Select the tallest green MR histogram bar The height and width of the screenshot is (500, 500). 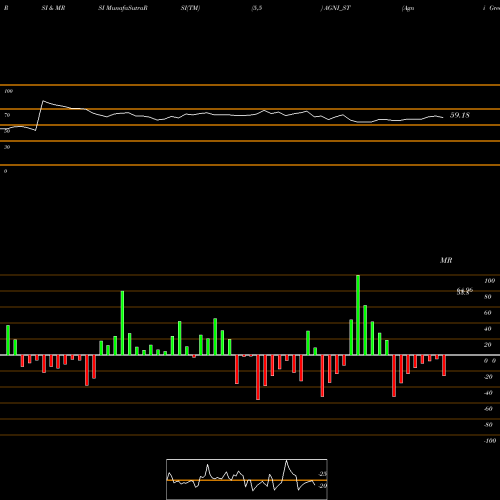click(358, 315)
